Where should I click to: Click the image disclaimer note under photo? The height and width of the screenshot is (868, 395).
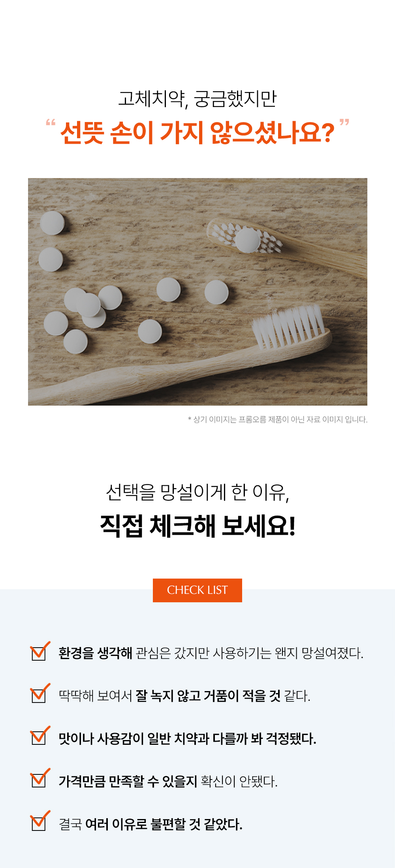click(278, 419)
